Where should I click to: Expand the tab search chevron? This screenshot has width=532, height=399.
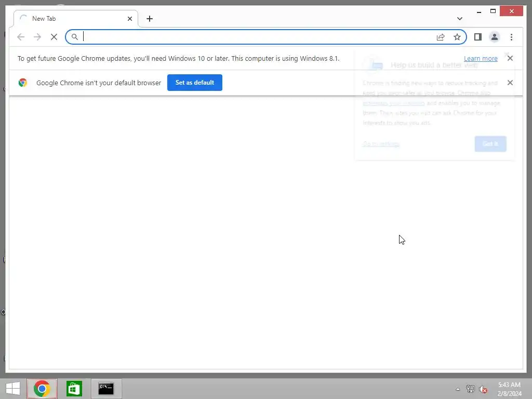(459, 19)
